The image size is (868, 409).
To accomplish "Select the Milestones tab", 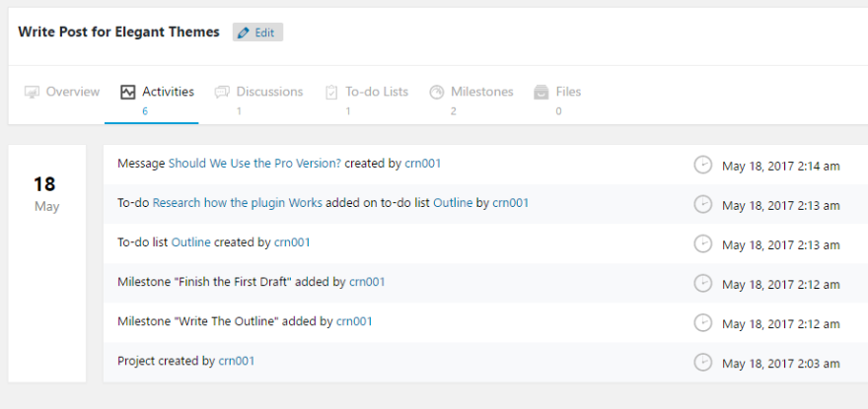I will point(481,92).
